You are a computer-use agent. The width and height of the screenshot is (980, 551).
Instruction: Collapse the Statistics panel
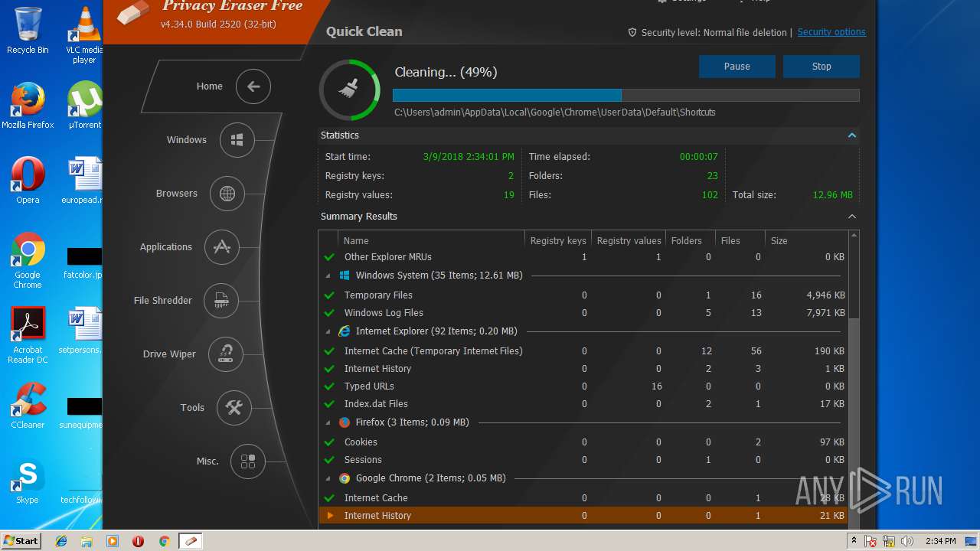click(851, 135)
